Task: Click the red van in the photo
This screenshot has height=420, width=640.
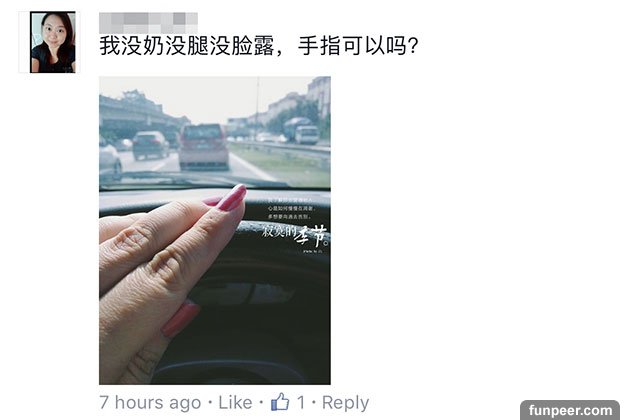Action: [x=203, y=147]
